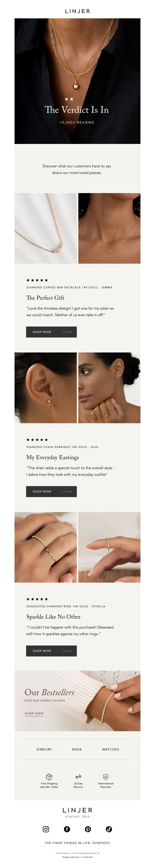Open the Watches category link
Image resolution: width=155 pixels, height=868 pixels.
(110, 749)
